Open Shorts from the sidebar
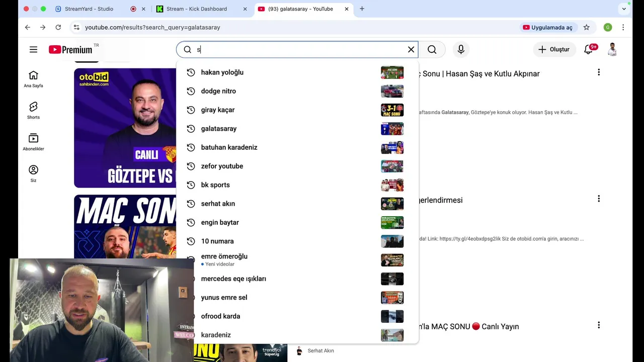644x362 pixels. click(x=33, y=111)
